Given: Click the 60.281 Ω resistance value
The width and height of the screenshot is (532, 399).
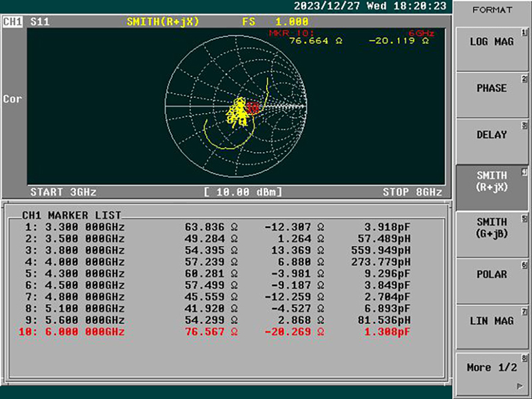Looking at the screenshot, I should click(x=211, y=273).
